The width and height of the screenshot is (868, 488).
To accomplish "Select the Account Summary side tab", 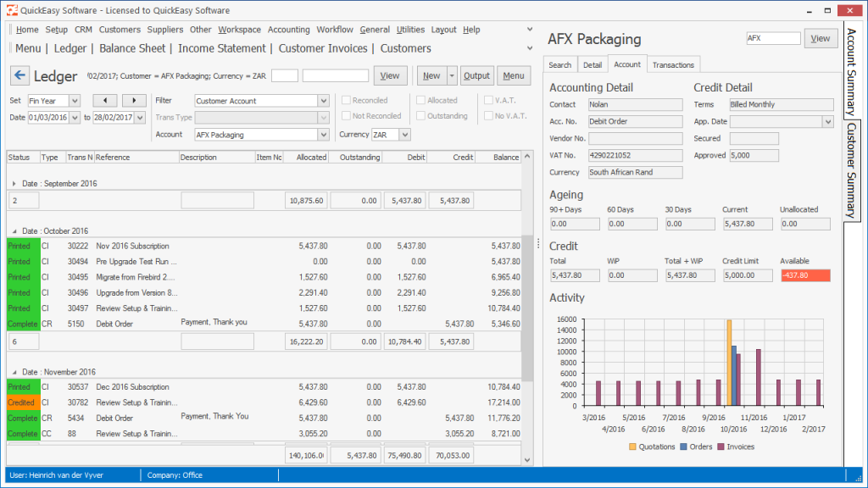I will pos(851,70).
